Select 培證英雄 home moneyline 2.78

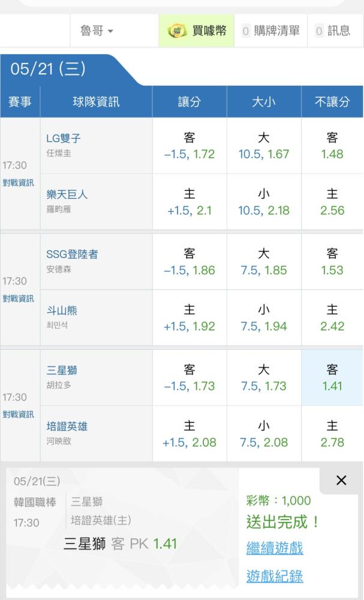(332, 434)
